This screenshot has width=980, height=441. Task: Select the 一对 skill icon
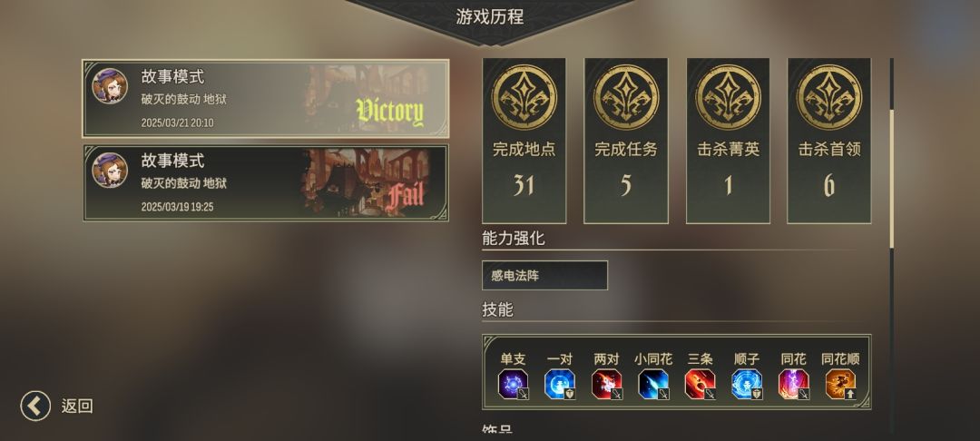(560, 384)
